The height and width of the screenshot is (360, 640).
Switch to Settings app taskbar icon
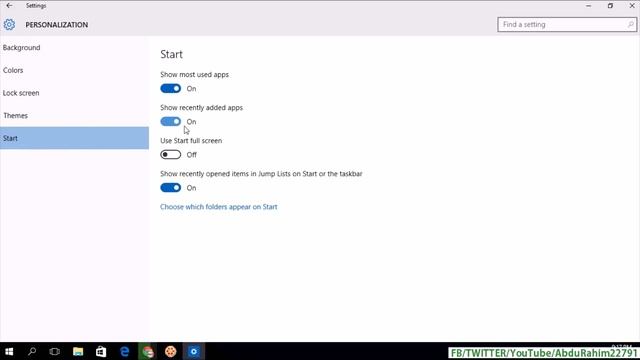click(194, 351)
